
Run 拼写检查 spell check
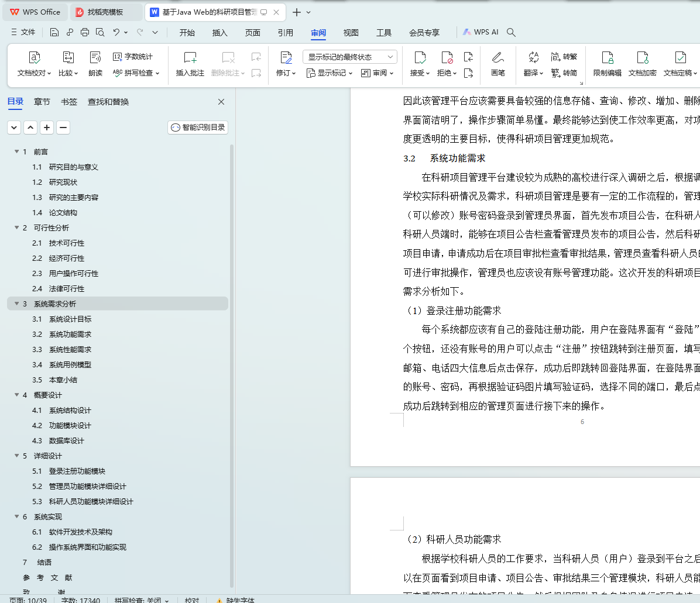click(x=136, y=73)
